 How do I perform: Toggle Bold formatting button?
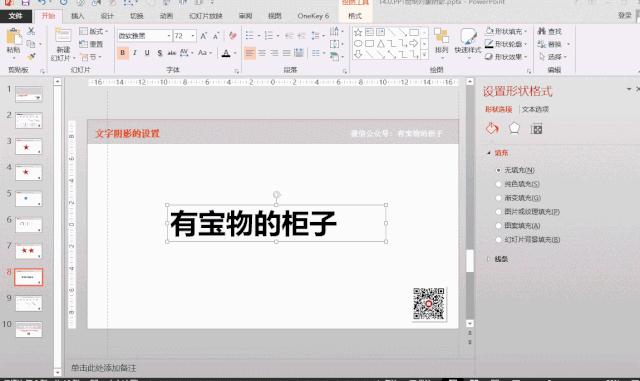(x=122, y=53)
